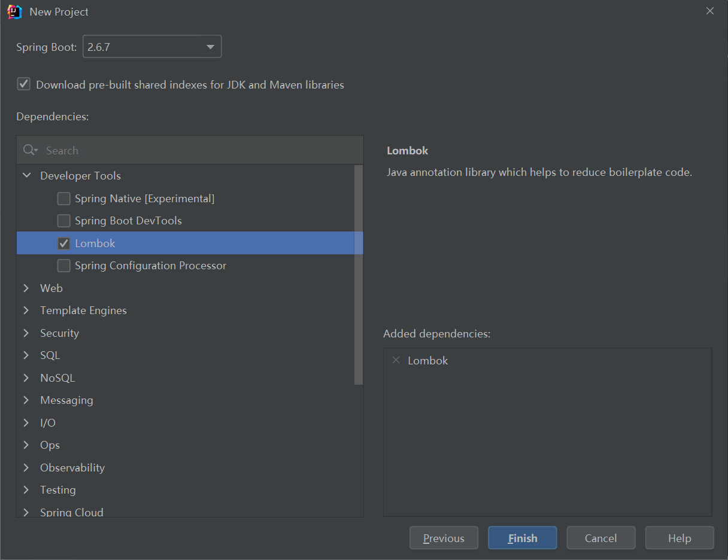Enable Spring Native [Experimental] checkbox
The width and height of the screenshot is (728, 560).
(63, 198)
